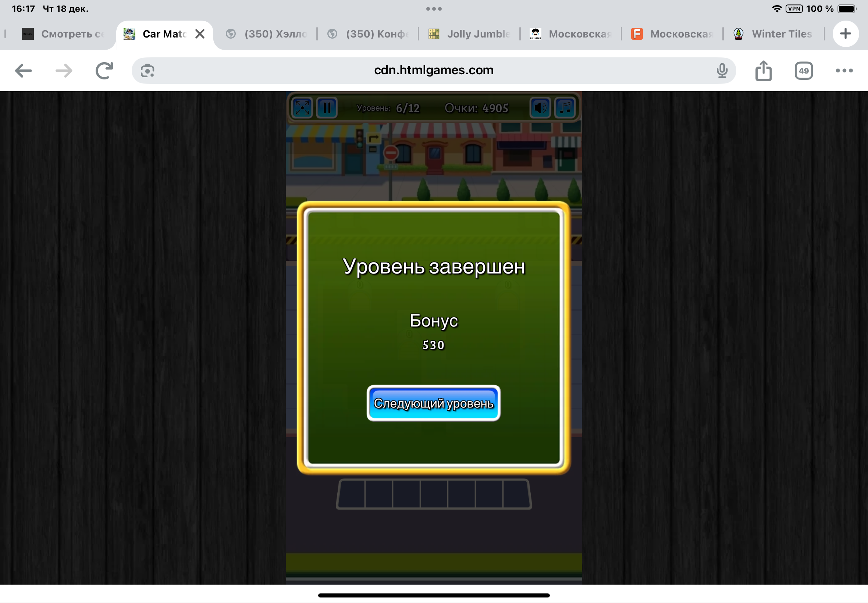868x603 pixels.
Task: Mute the game sound speaker icon
Action: tap(540, 108)
